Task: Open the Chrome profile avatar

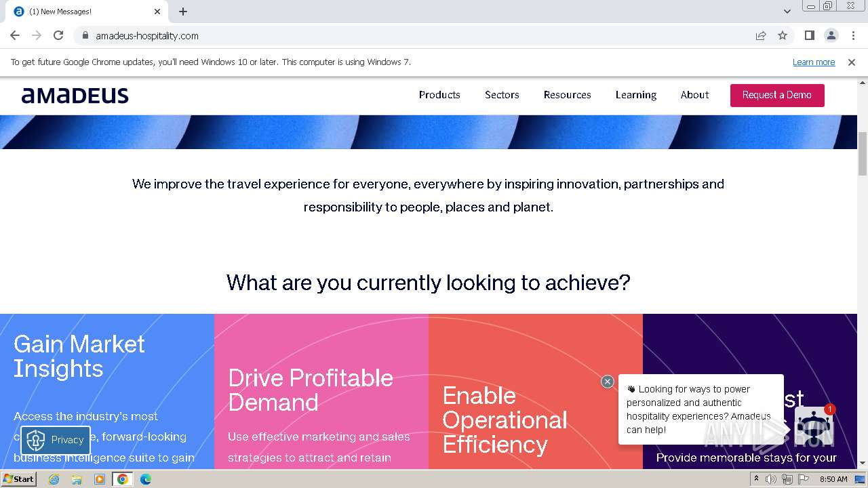Action: pyautogui.click(x=831, y=35)
